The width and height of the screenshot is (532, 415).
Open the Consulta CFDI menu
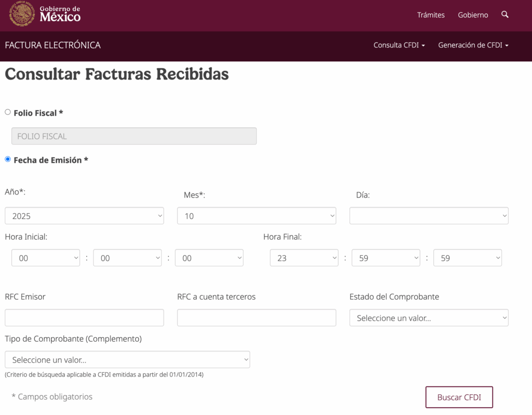(399, 45)
